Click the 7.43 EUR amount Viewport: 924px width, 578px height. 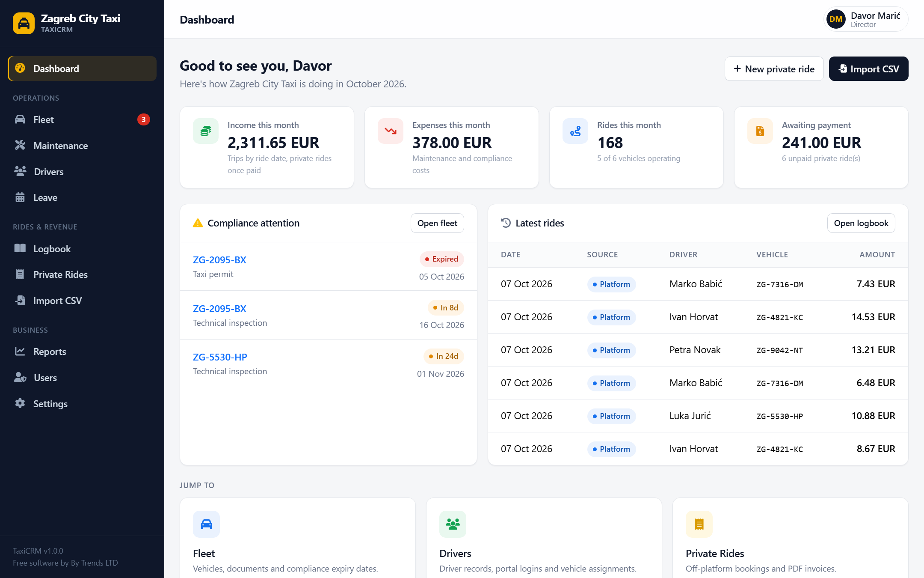tap(876, 284)
